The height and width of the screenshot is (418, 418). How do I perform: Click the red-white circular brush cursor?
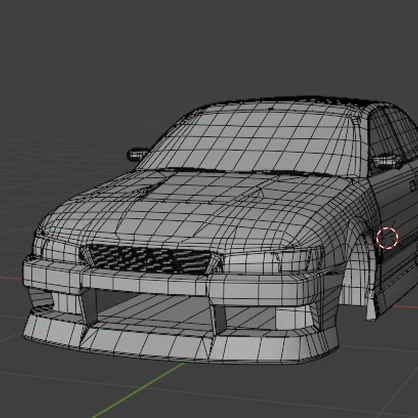coord(387,238)
